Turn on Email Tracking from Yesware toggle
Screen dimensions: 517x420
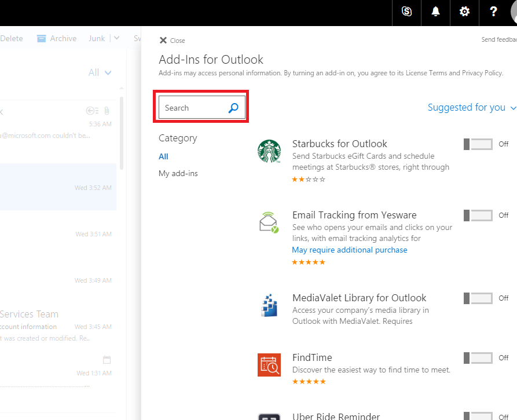pos(478,216)
